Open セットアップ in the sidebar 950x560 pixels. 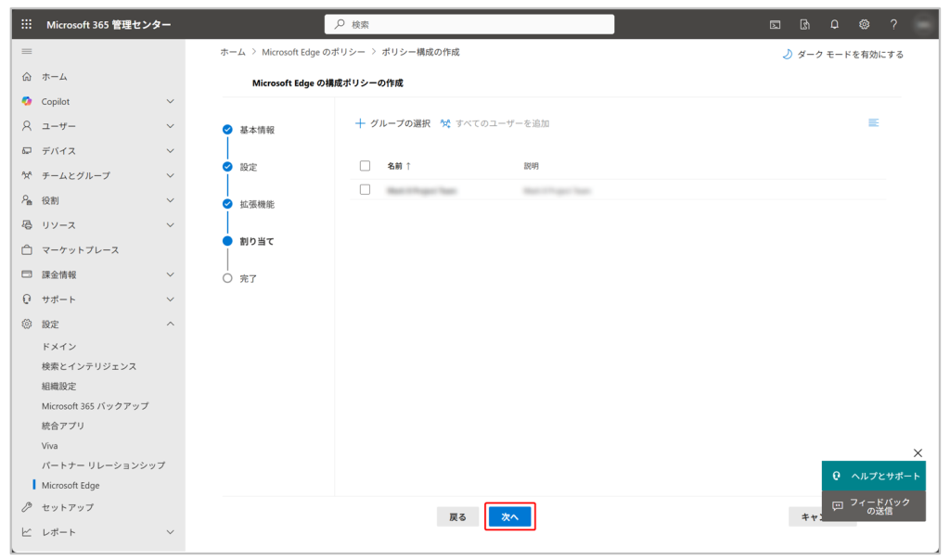pos(67,507)
